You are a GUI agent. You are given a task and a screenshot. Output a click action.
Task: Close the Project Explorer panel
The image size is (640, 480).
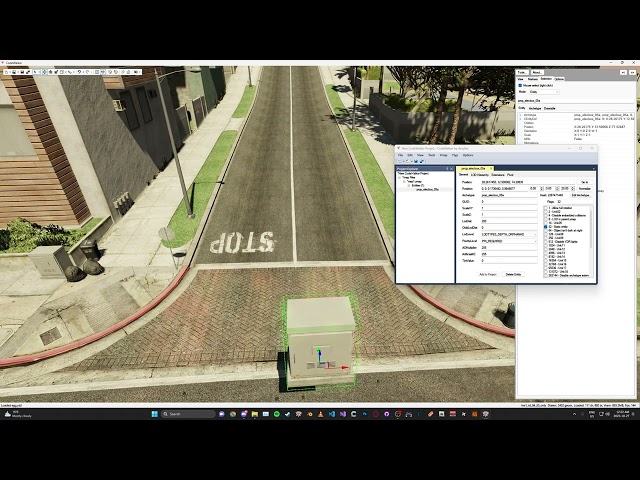[451, 169]
